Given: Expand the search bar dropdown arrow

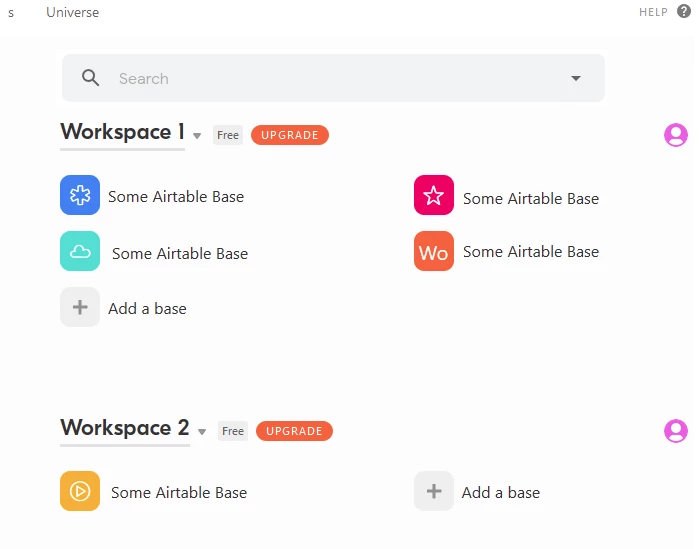Looking at the screenshot, I should 576,78.
